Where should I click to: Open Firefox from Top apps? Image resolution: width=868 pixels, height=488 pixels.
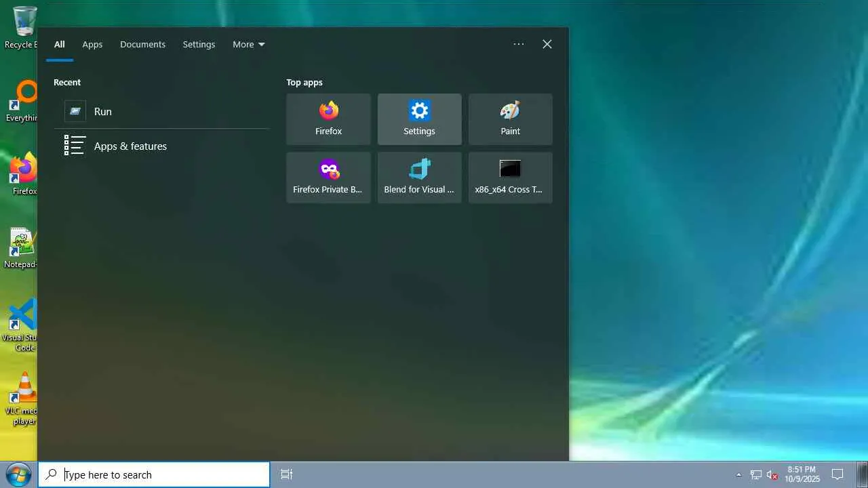328,119
